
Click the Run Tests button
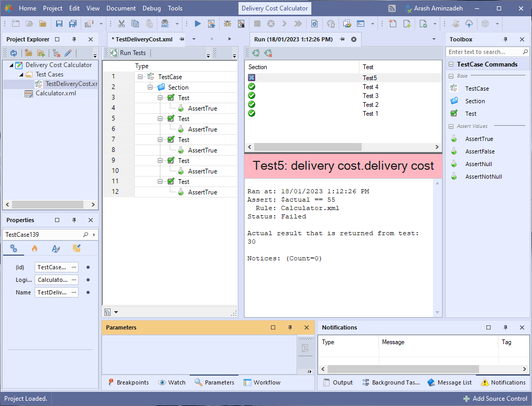[128, 53]
